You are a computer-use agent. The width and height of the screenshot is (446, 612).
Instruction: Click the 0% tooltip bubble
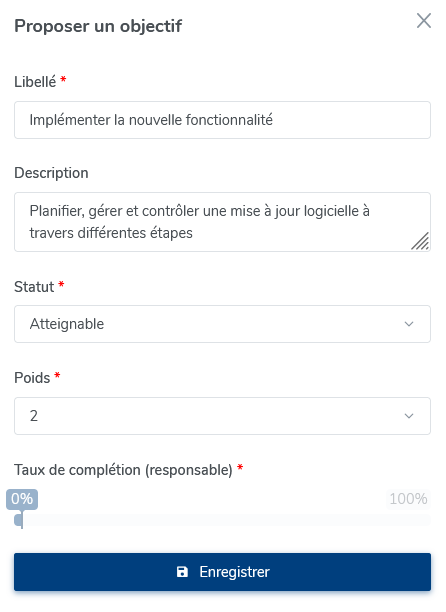tap(22, 499)
